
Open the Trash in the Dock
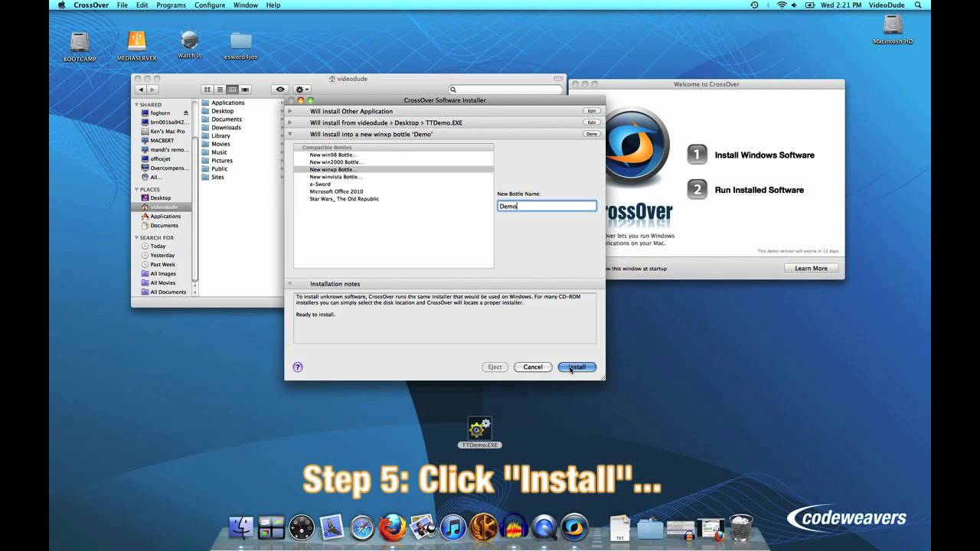pyautogui.click(x=740, y=527)
